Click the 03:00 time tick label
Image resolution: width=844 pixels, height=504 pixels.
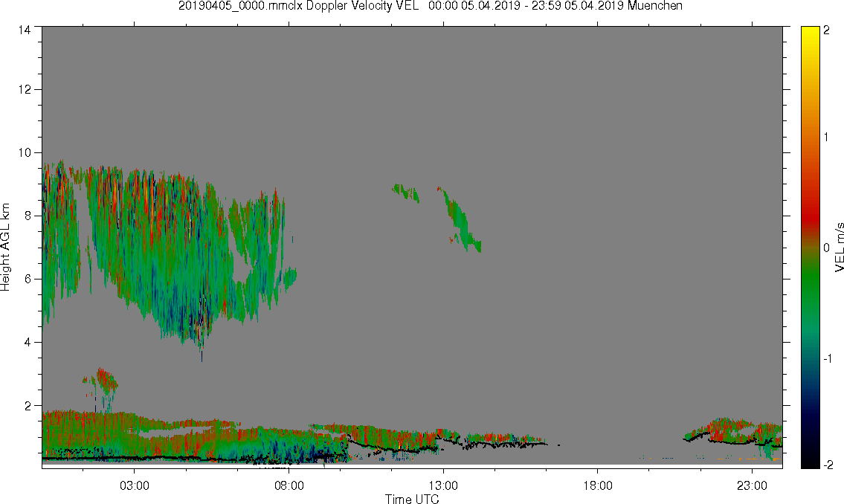pyautogui.click(x=134, y=485)
